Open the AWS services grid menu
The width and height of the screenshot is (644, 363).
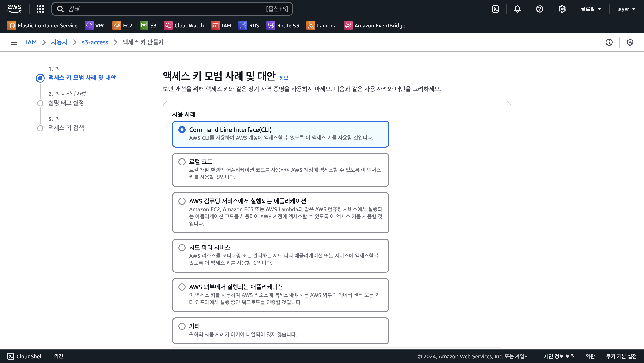(40, 9)
